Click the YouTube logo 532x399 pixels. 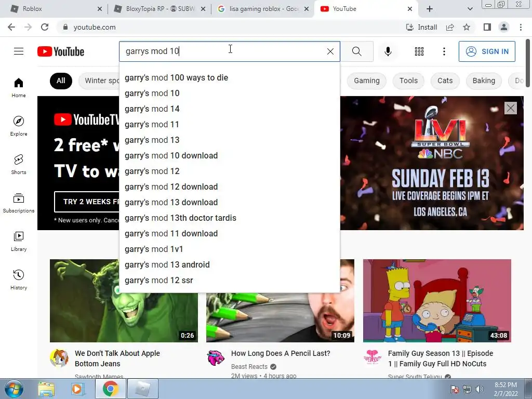click(x=61, y=51)
